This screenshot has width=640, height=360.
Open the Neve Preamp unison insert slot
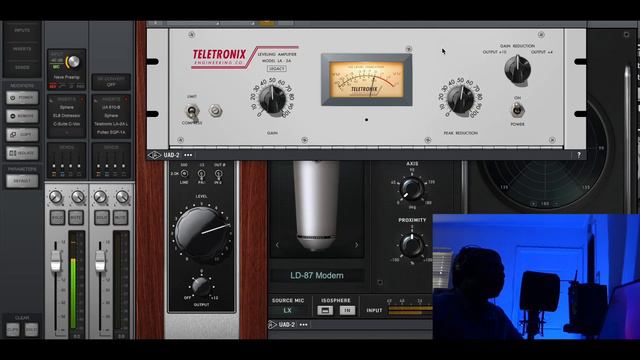(x=67, y=77)
